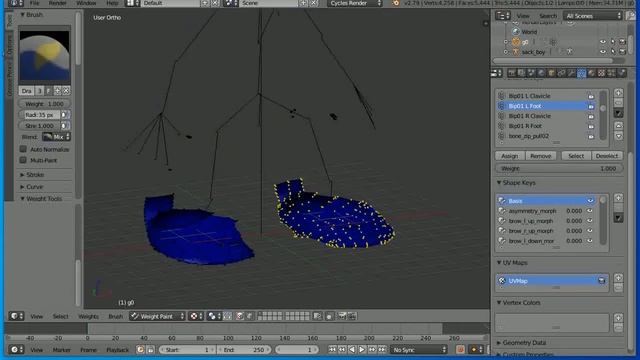Click the Remove vertex group assignment button
640x360 pixels.
click(541, 156)
